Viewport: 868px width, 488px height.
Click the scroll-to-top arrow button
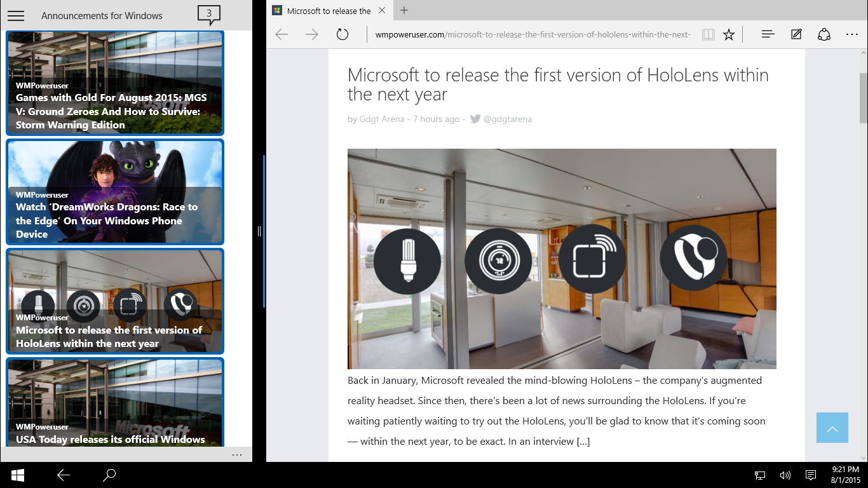tap(832, 427)
